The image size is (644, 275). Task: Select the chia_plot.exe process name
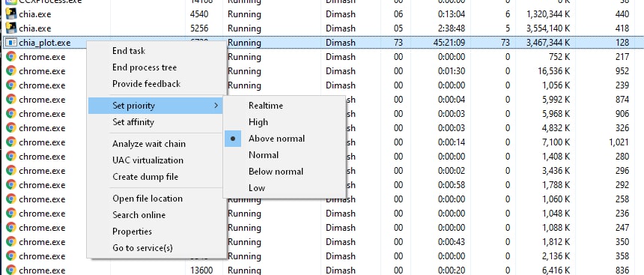click(44, 43)
